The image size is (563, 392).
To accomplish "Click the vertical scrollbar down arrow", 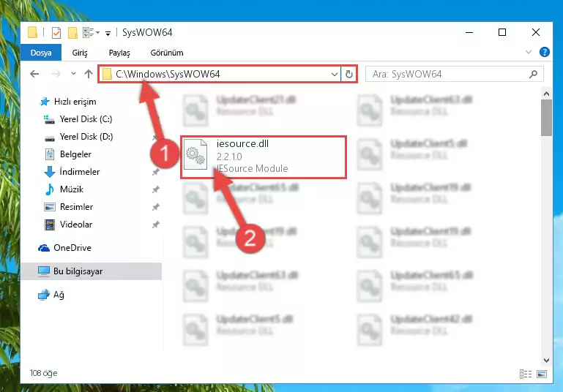I will pyautogui.click(x=546, y=360).
